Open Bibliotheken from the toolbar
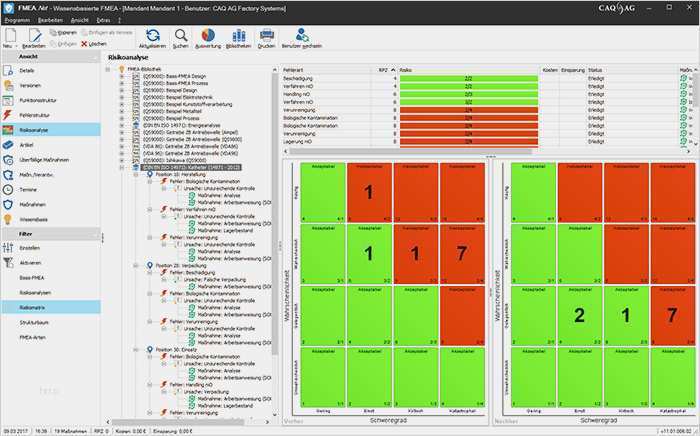 click(x=238, y=36)
